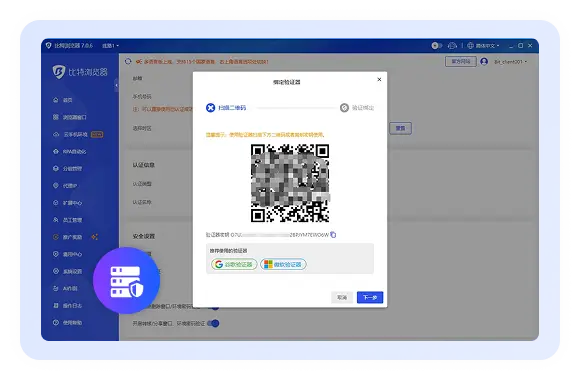Open the Home item in sidebar
Screen dimensions: 580x380
pyautogui.click(x=63, y=100)
